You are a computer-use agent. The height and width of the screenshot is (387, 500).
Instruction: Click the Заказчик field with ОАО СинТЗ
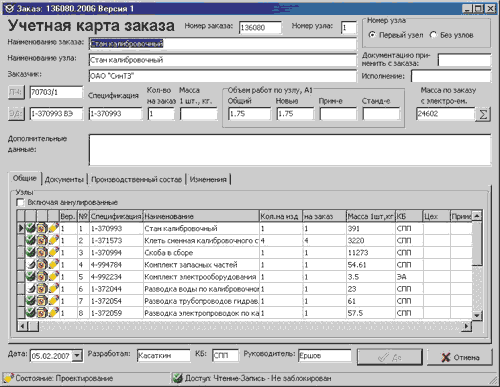tap(223, 76)
